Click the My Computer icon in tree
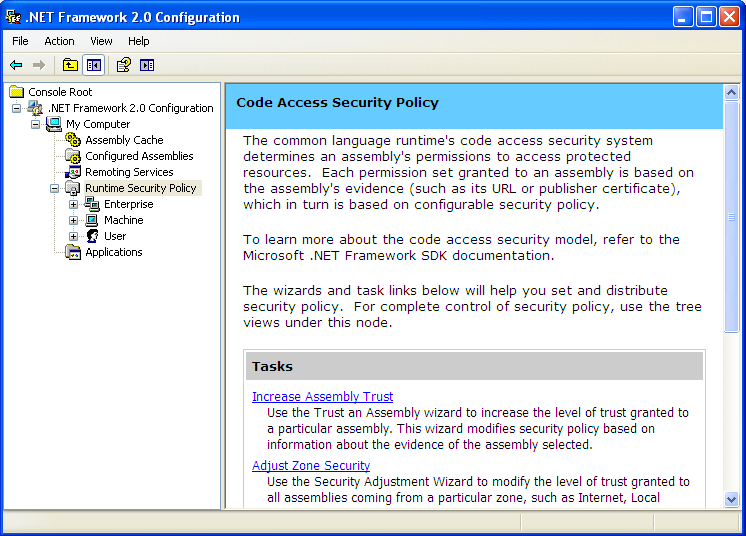The width and height of the screenshot is (746, 536). coord(54,124)
